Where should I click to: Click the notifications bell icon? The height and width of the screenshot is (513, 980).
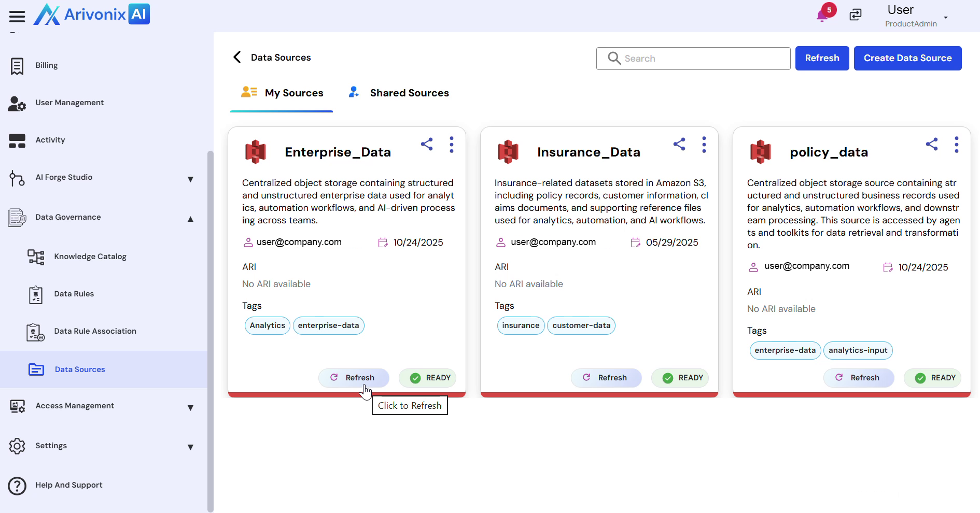click(822, 16)
